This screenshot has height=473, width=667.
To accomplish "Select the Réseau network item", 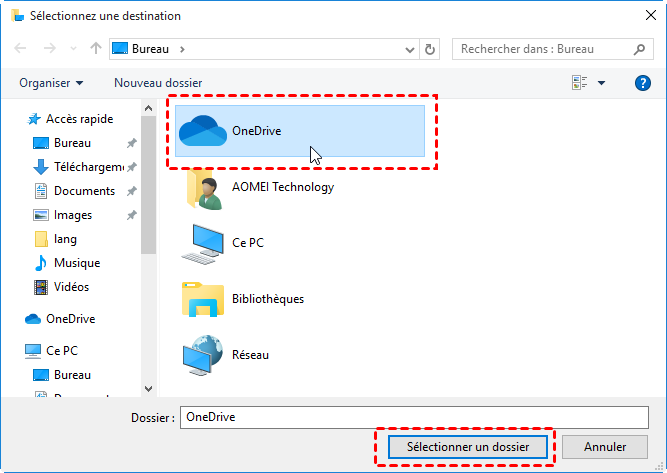I will tap(225, 355).
